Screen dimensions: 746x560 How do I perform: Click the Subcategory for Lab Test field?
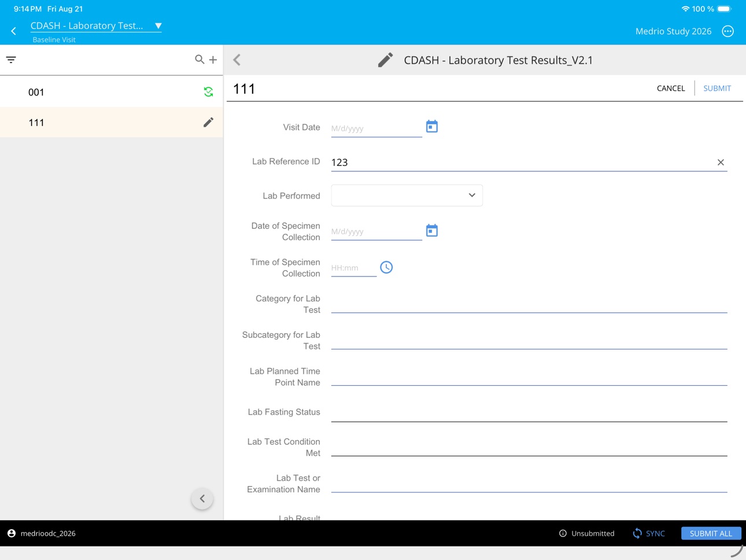529,341
